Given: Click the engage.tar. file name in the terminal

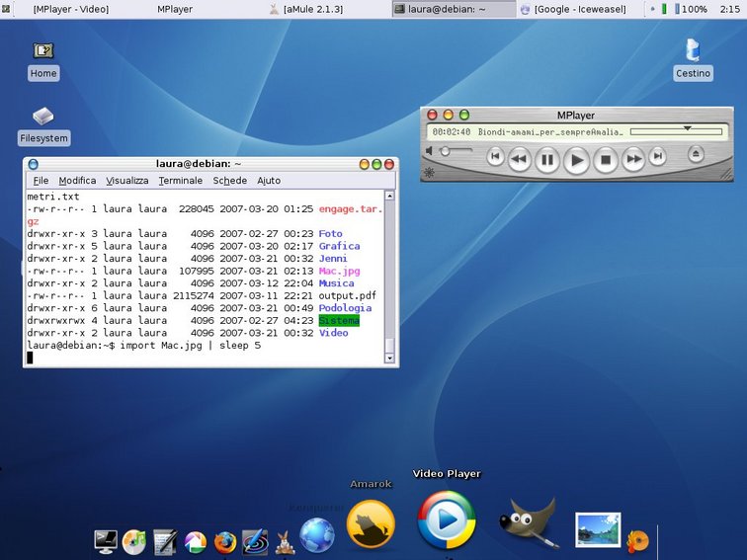Looking at the screenshot, I should [x=351, y=209].
